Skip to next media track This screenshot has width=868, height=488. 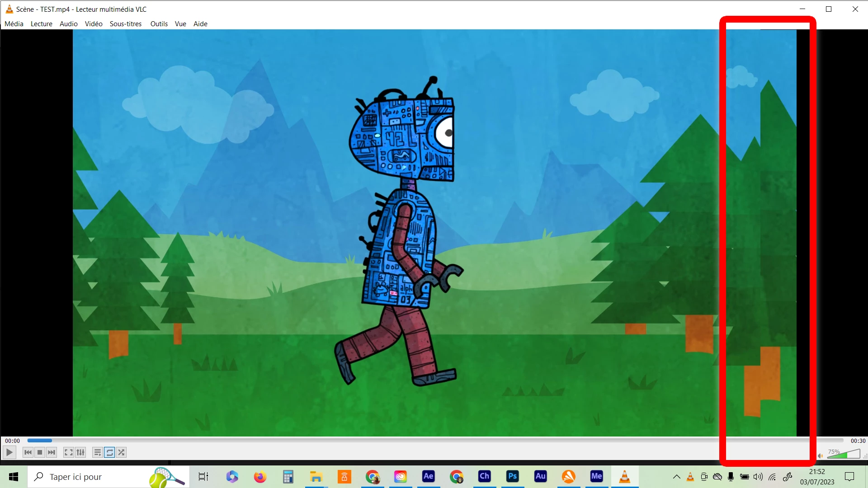52,452
